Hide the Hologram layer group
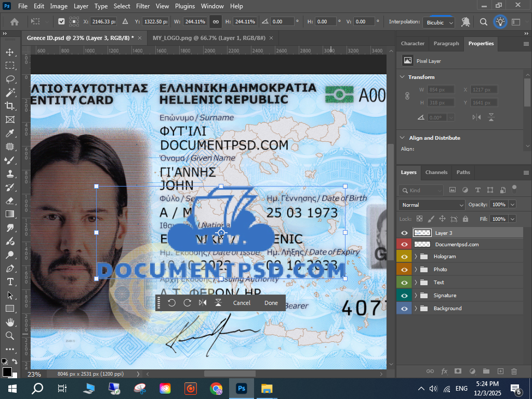Screen dimensions: 532x399 pyautogui.click(x=404, y=257)
